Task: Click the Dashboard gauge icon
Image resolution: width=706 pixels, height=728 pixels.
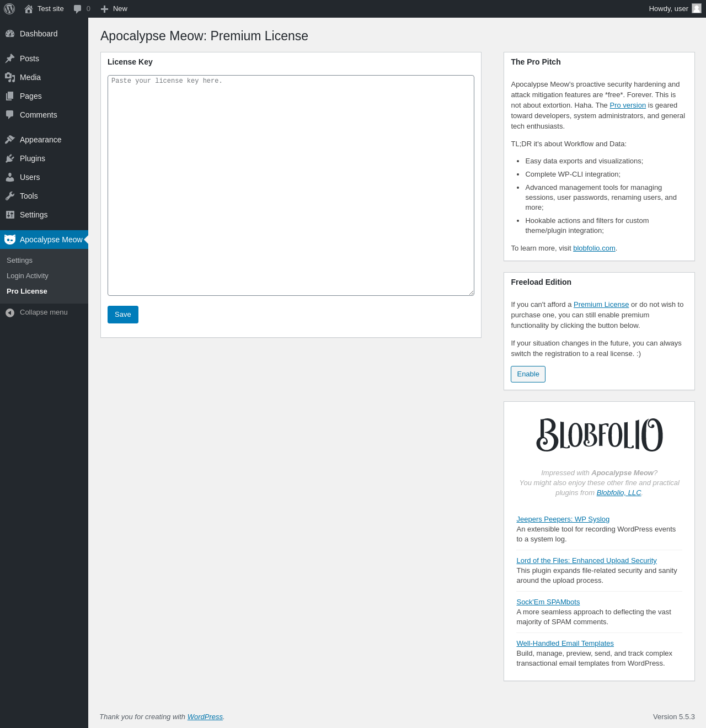Action: 10,34
